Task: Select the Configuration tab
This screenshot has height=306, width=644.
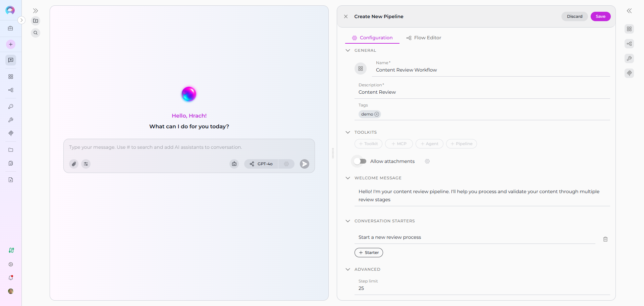Action: 372,38
